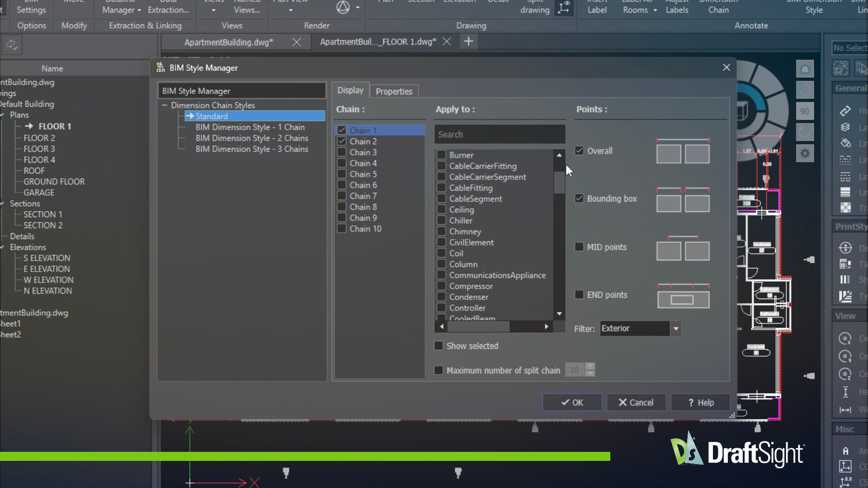868x488 pixels.
Task: Click the OK button
Action: (x=571, y=402)
